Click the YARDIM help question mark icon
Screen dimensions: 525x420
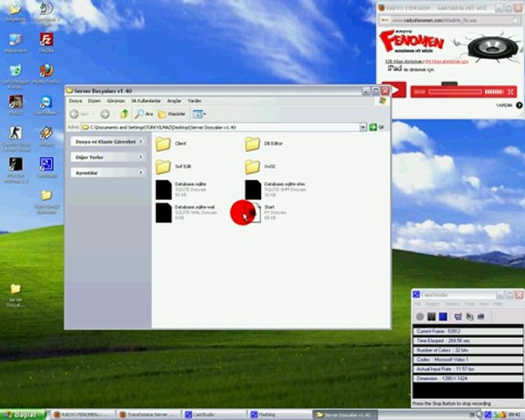[x=519, y=105]
